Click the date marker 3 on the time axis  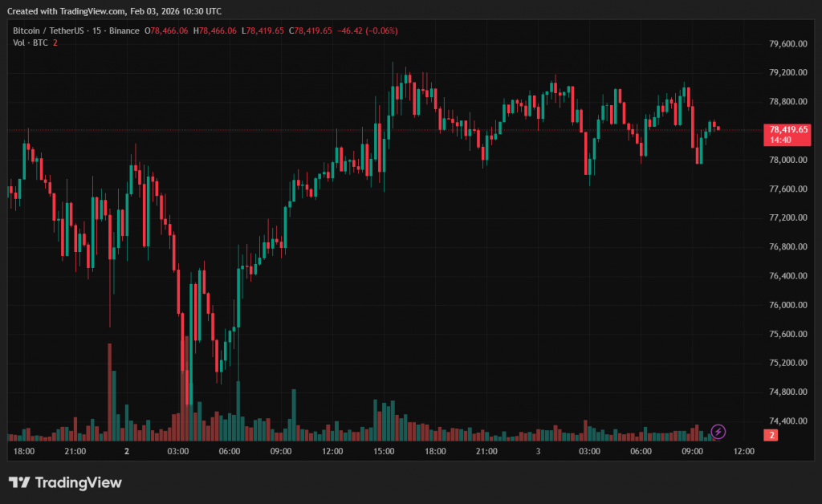[x=538, y=452]
